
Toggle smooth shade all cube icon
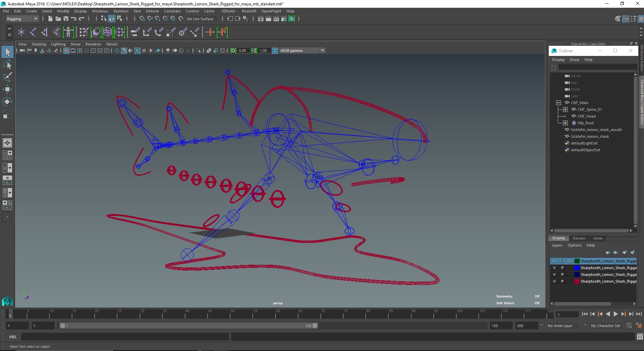pyautogui.click(x=124, y=51)
